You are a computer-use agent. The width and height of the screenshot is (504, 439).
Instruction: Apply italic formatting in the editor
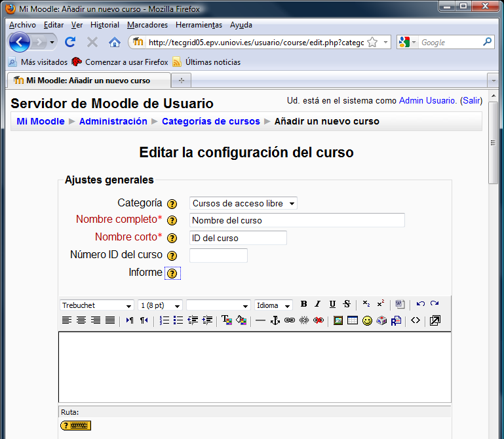coord(318,304)
